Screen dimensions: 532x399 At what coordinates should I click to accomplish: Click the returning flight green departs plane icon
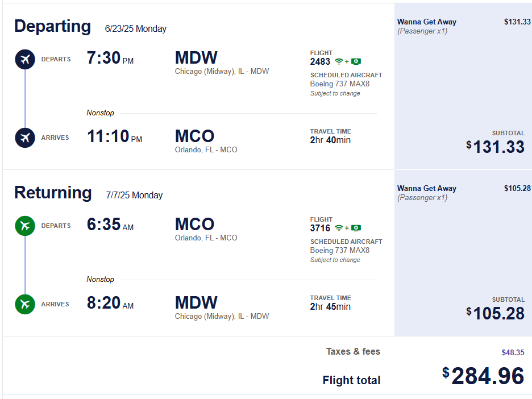pos(25,226)
